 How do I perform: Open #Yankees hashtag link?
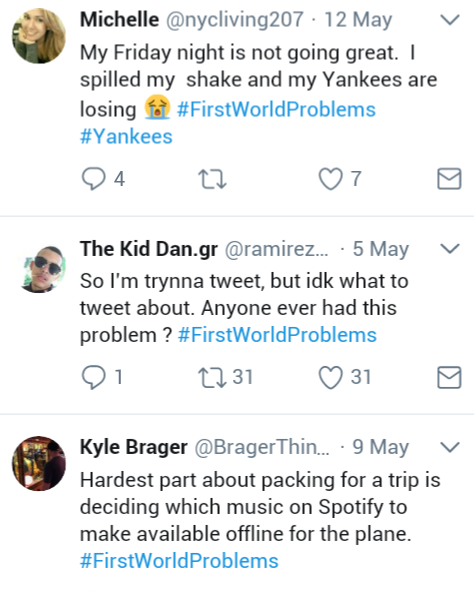[126, 136]
